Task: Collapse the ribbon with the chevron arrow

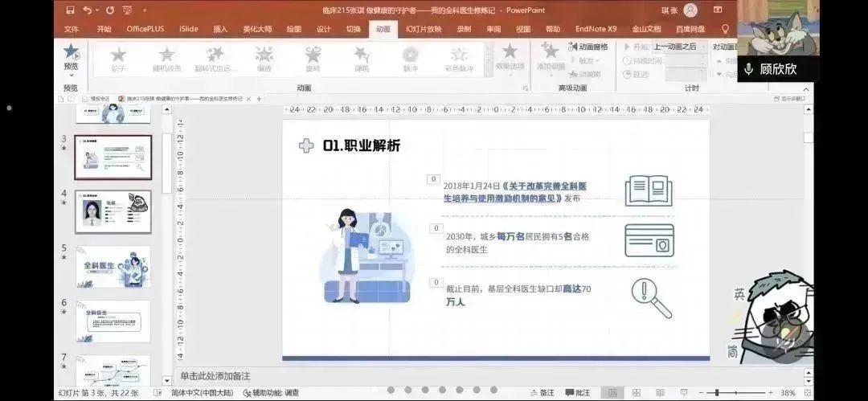Action: (x=808, y=89)
